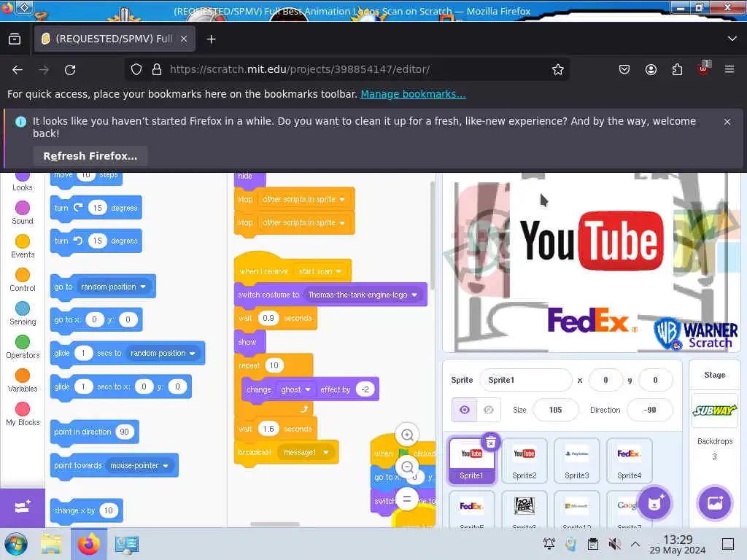This screenshot has height=560, width=747.
Task: Click the Direction value field
Action: pos(650,410)
